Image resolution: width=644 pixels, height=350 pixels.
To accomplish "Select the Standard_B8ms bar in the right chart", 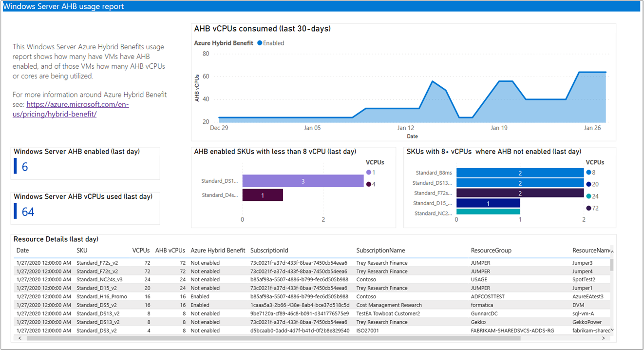I will (521, 173).
